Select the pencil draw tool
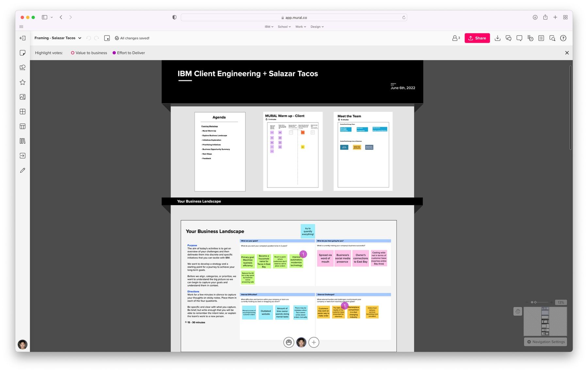The width and height of the screenshot is (588, 372). 23,170
